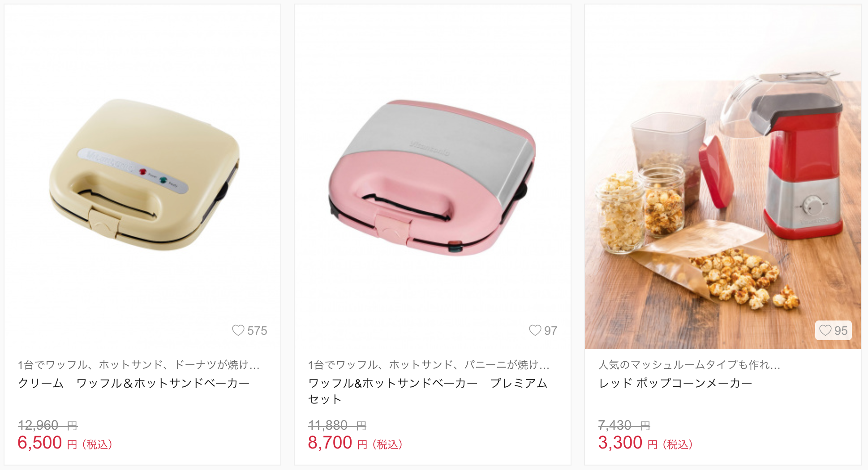Open the cream waffle maker product image
Viewport: 868px width, 470px height.
[x=142, y=177]
